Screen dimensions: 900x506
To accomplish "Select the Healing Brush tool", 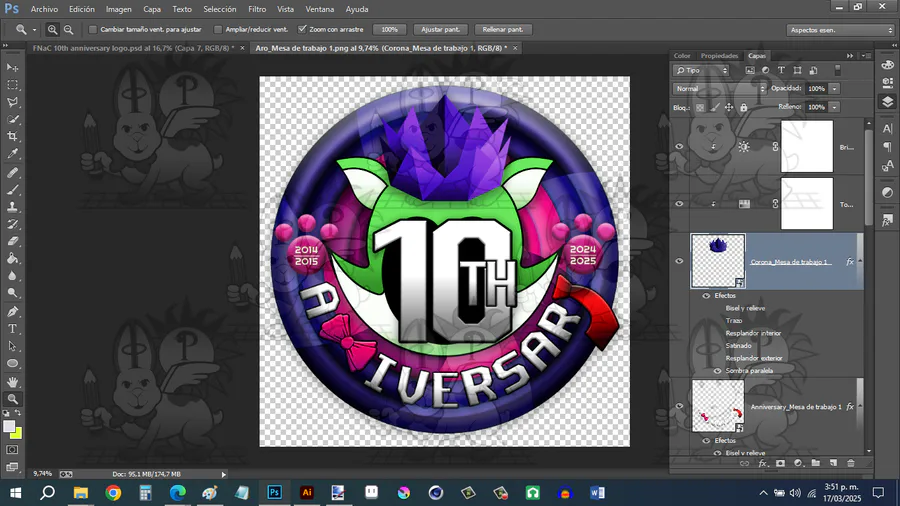I will tap(12, 173).
